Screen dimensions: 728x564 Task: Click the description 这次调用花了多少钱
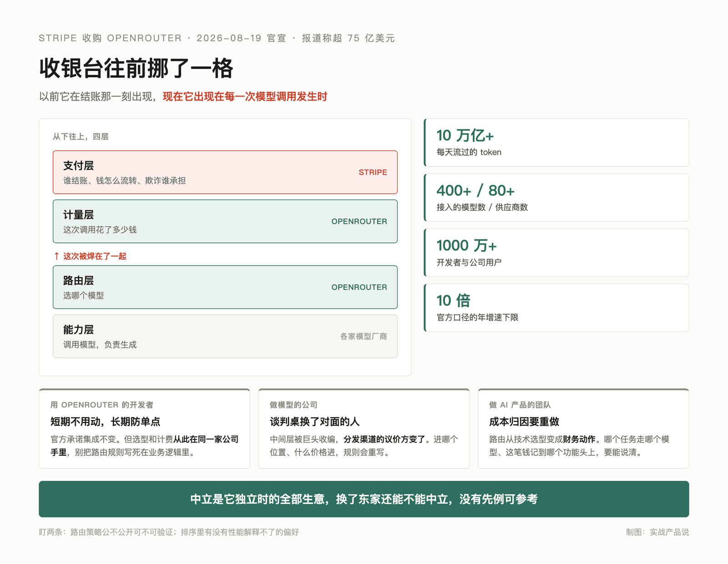[x=100, y=230]
